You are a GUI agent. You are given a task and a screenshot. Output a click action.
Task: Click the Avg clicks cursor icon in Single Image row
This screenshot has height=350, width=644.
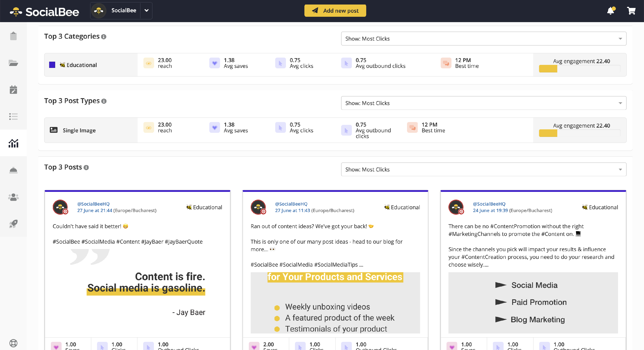[280, 128]
